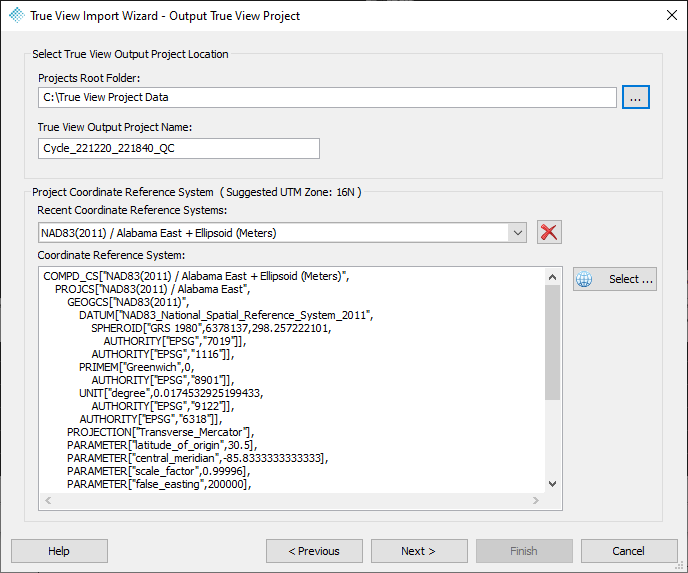
Task: Click the PRIMEM Greenwich line
Action: 136,367
